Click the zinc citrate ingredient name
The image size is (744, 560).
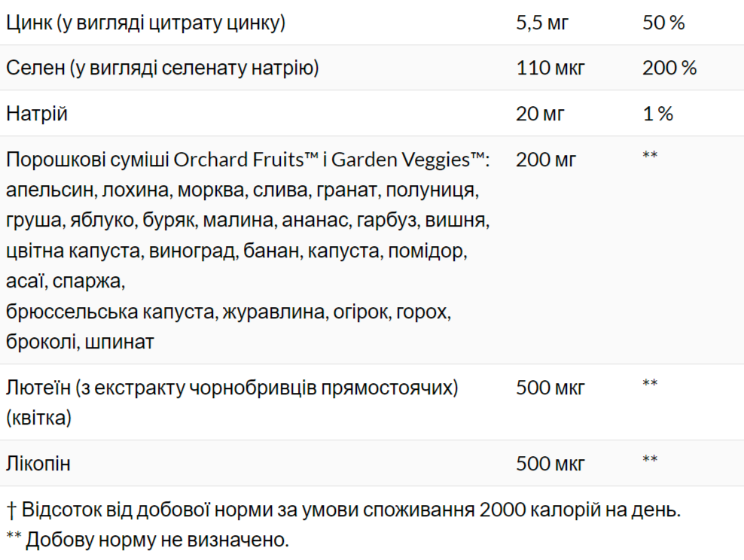(145, 23)
